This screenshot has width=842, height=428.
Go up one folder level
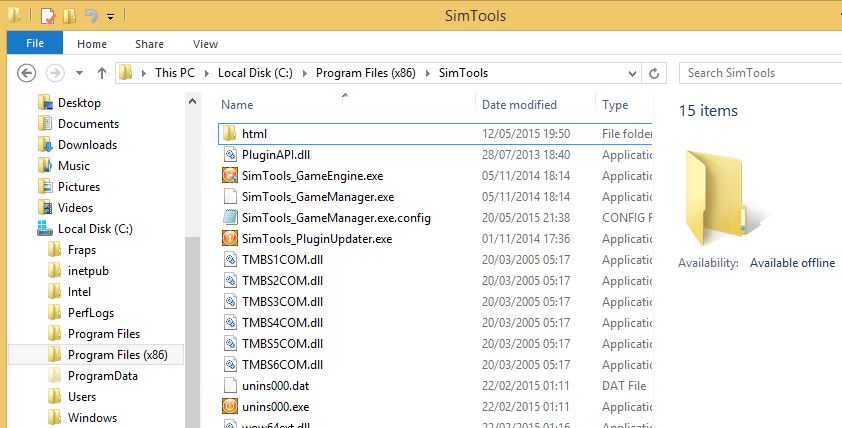(x=101, y=73)
